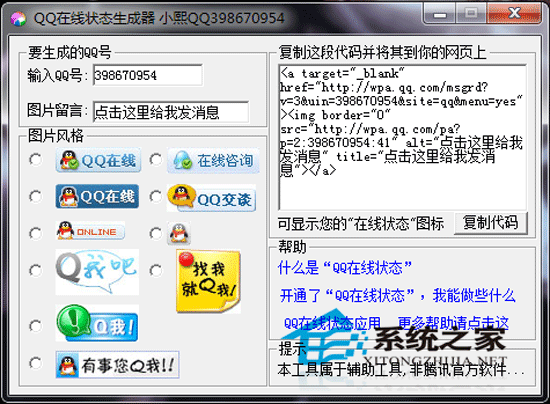Click the 要生成的QQ号 group label
The height and width of the screenshot is (404, 550).
click(69, 53)
